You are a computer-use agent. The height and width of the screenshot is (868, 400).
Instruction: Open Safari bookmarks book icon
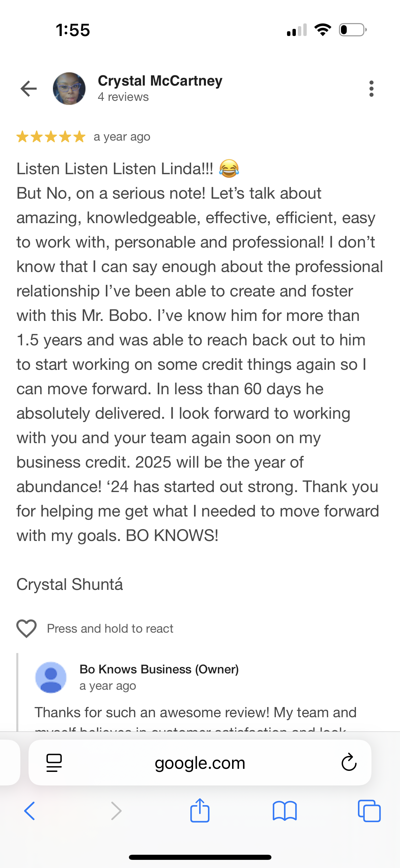pyautogui.click(x=285, y=811)
